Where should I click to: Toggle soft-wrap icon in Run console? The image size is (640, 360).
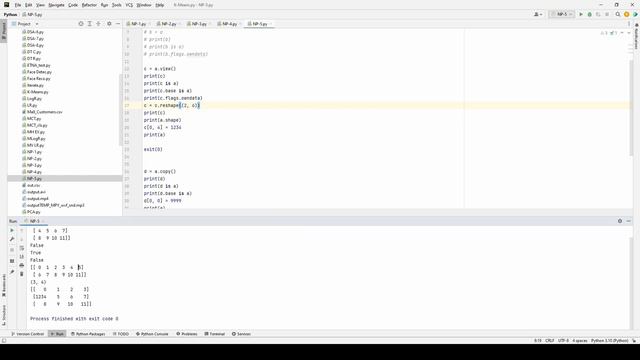click(x=22, y=248)
